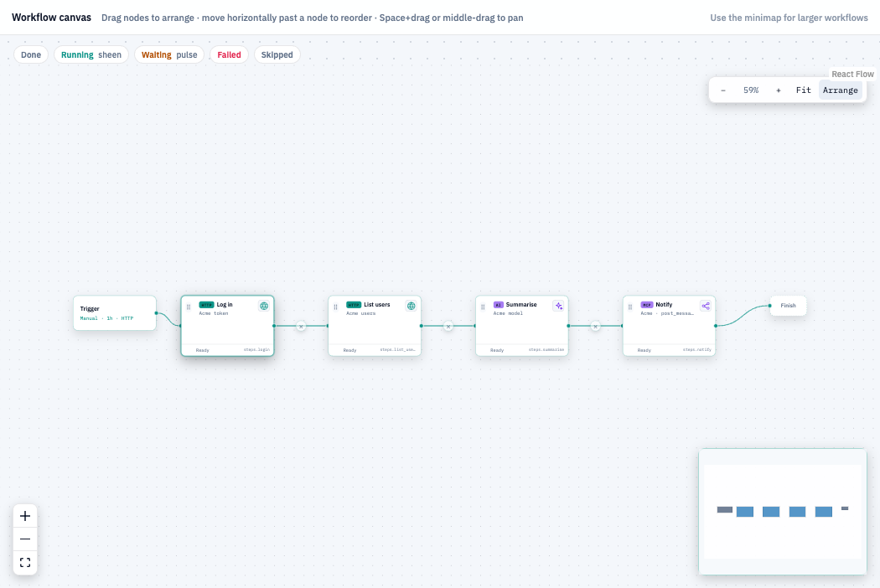This screenshot has width=880, height=588.
Task: Click 'steps.login' label
Action: [x=256, y=349]
